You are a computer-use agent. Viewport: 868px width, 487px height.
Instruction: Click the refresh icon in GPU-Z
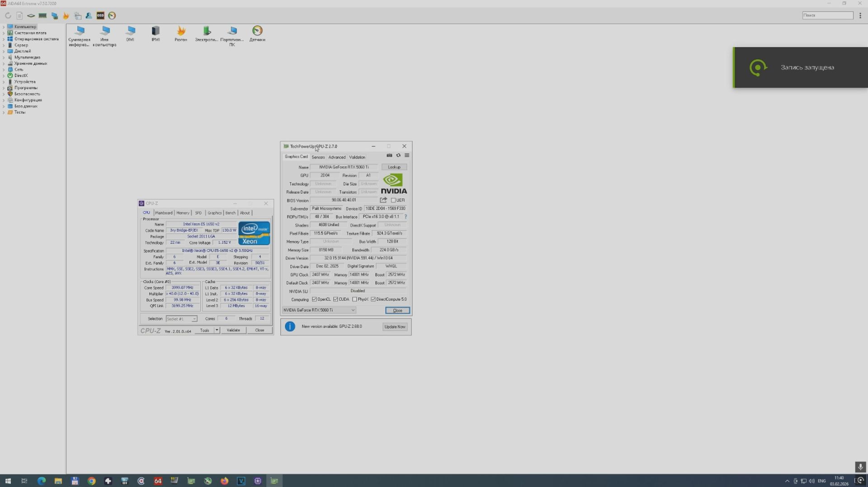(398, 156)
